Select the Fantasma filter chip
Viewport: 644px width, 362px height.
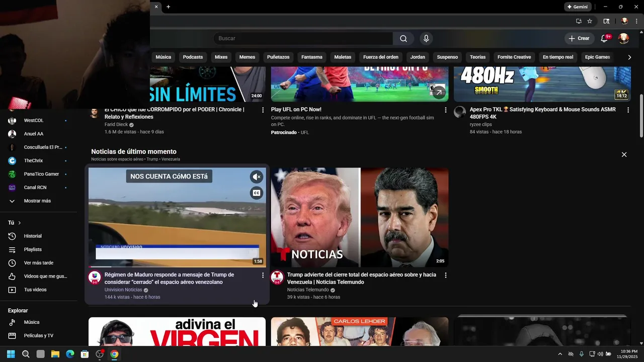pyautogui.click(x=312, y=57)
